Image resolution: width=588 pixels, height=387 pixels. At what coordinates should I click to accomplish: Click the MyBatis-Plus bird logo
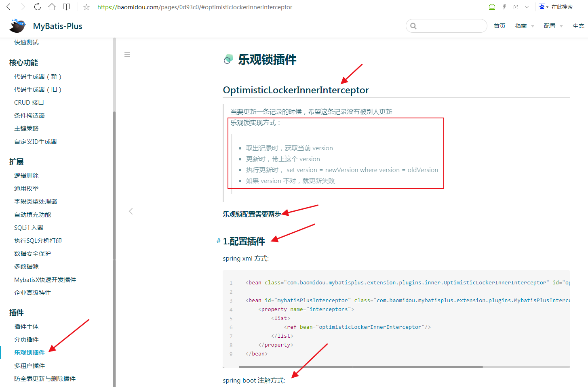tap(17, 26)
